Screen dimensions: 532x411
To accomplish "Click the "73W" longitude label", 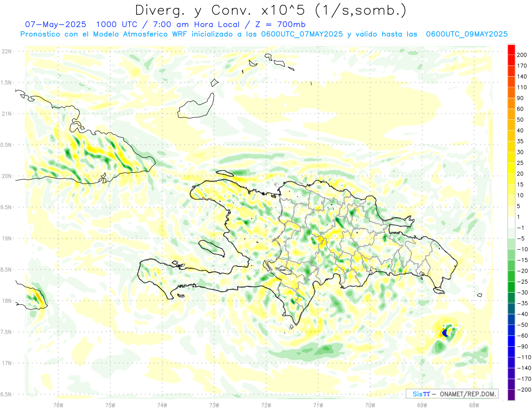I will 214,405.
